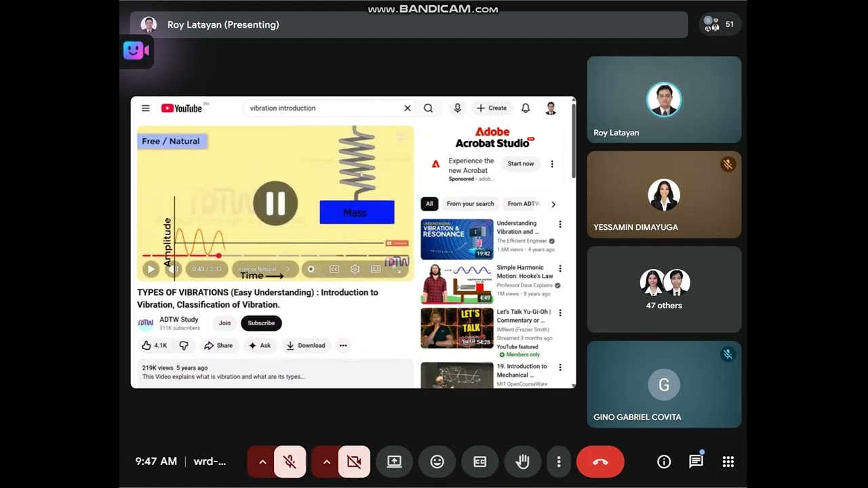Open 'Let's Talk Yu-Gi-Oh' video thumbnail
This screenshot has width=868, height=488.
pyautogui.click(x=457, y=328)
